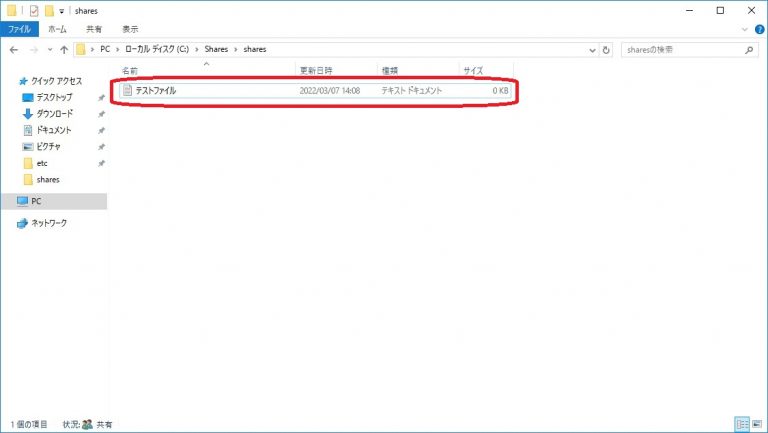768x433 pixels.
Task: Open the ファイル menu tab
Action: (20, 29)
